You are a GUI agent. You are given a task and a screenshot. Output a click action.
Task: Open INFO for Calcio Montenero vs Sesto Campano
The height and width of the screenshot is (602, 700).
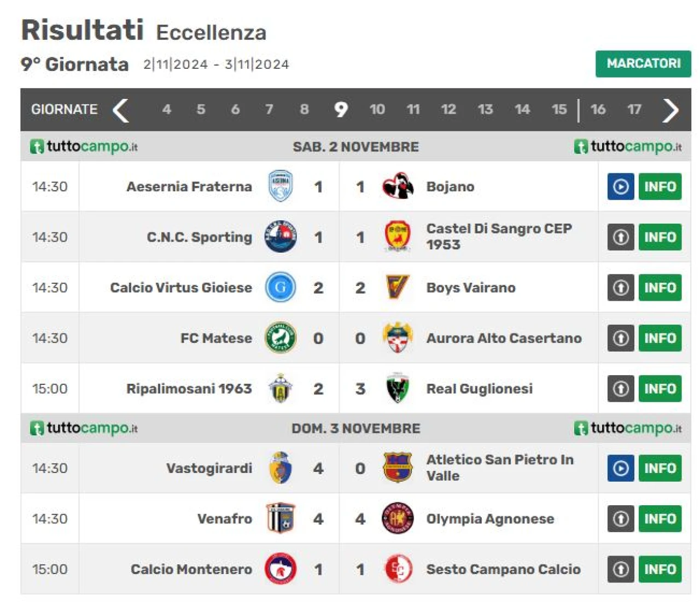point(660,569)
